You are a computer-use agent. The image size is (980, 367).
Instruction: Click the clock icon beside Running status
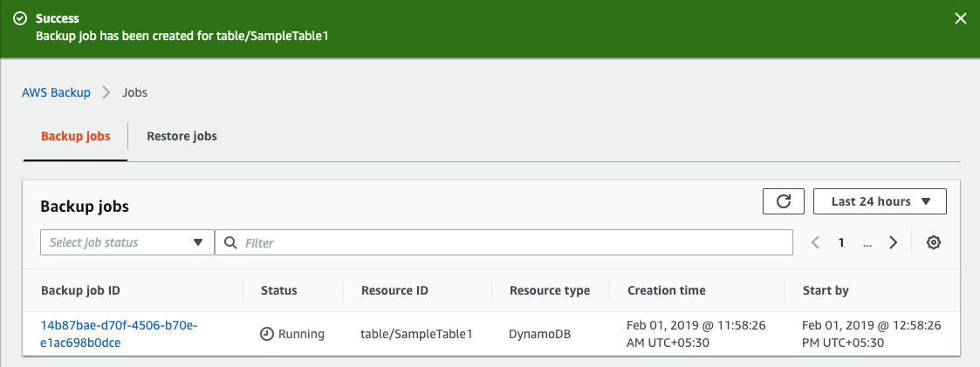pyautogui.click(x=267, y=334)
